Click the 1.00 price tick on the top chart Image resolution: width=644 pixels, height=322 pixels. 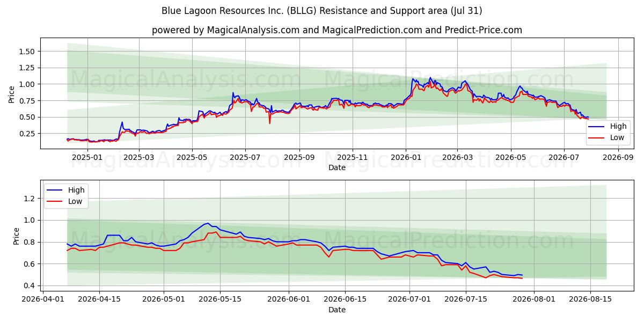28,84
